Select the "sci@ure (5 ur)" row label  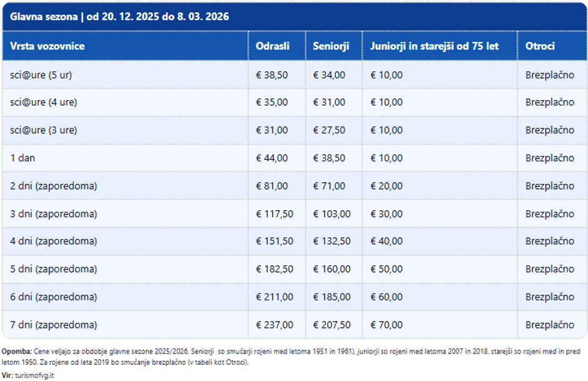pyautogui.click(x=41, y=74)
